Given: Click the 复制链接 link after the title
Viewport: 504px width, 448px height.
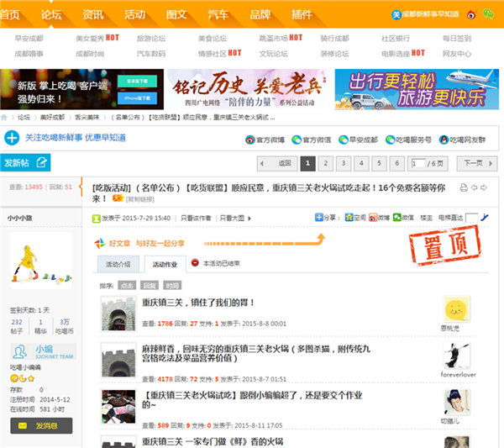Looking at the screenshot, I should point(139,199).
